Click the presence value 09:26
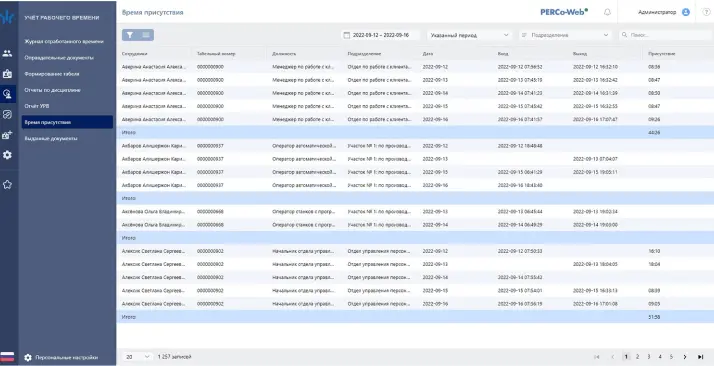This screenshot has height=366, width=714. point(654,120)
